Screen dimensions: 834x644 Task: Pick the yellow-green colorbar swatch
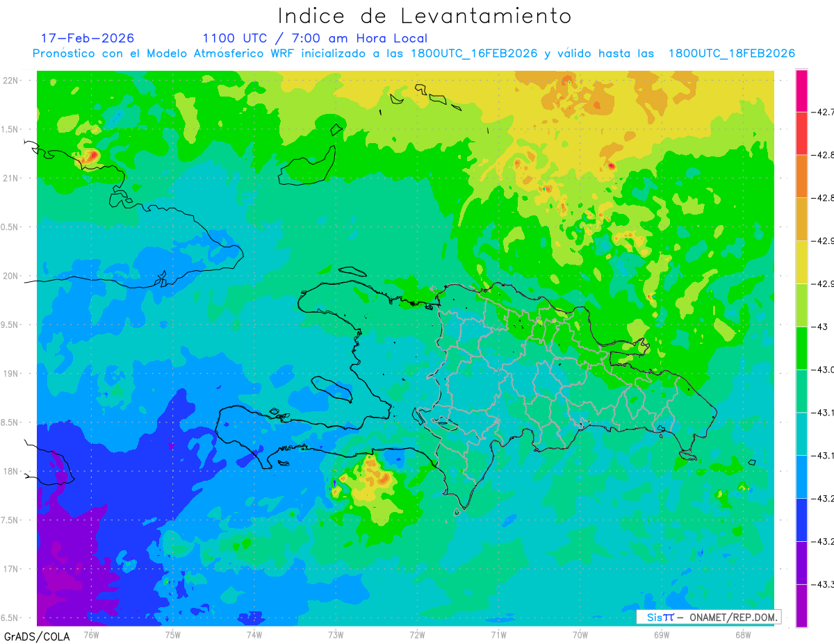[x=801, y=305]
